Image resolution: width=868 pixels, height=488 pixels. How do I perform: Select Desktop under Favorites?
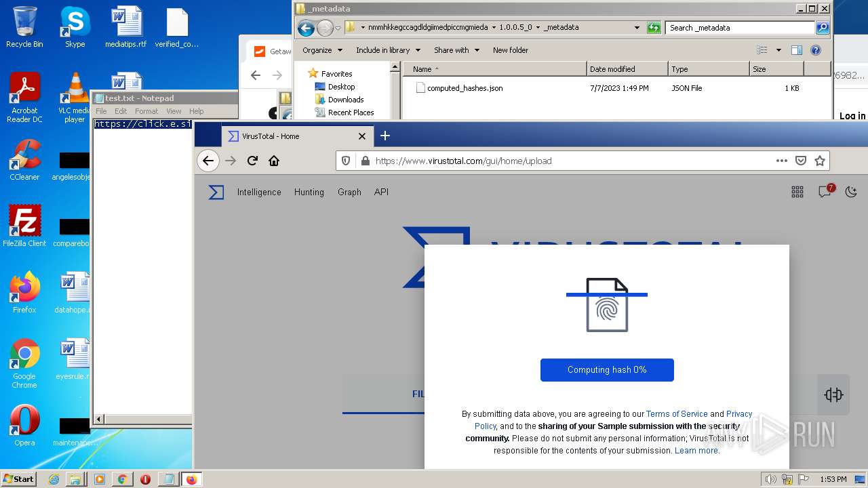[x=341, y=87]
